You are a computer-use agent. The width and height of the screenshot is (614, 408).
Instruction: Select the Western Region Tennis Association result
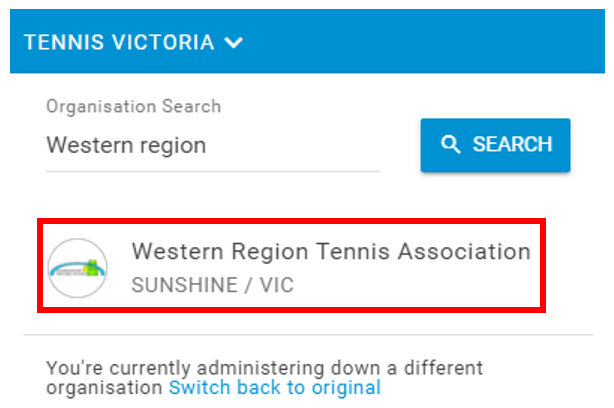point(291,266)
